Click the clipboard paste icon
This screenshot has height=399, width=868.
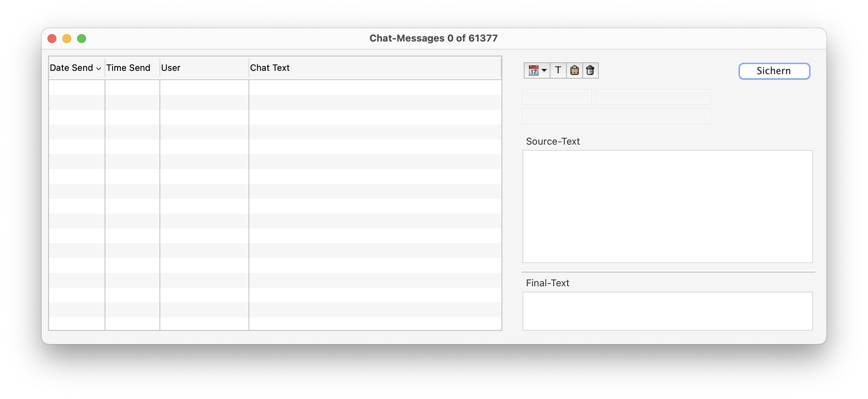[x=574, y=70]
